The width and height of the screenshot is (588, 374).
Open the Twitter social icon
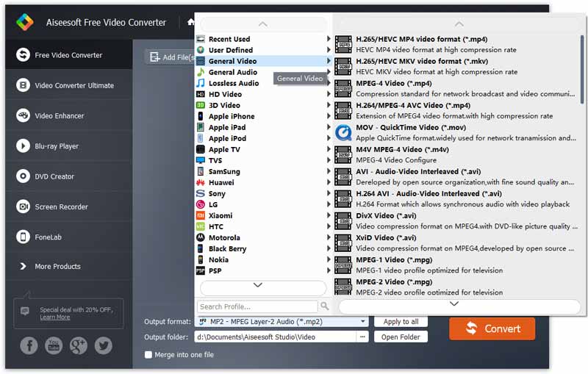103,345
